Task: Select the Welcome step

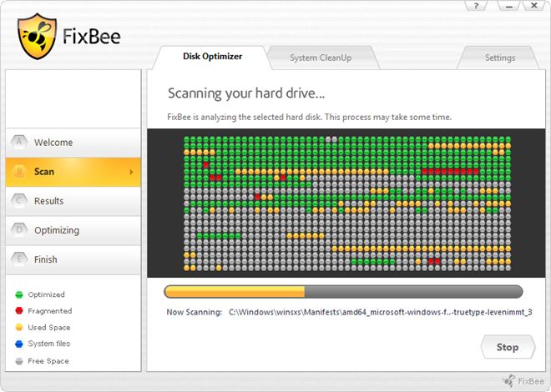Action: point(73,143)
